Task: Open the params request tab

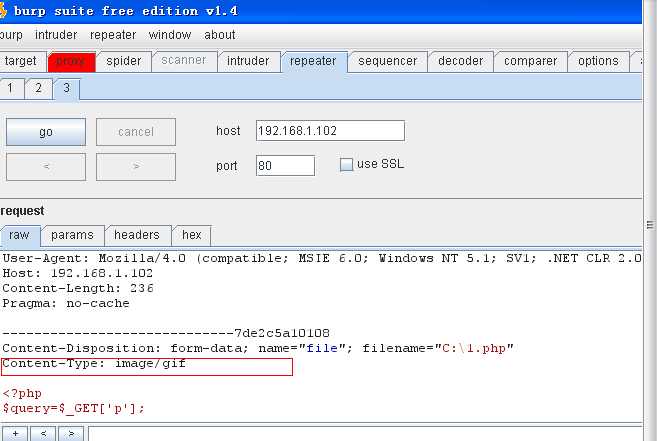Action: 72,235
